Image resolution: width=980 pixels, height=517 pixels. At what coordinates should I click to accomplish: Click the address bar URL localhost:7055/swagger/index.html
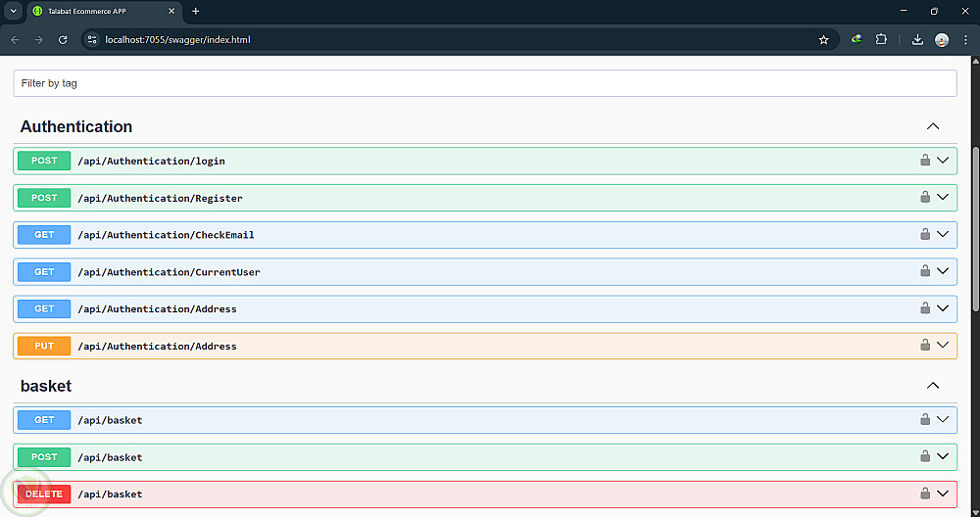177,40
